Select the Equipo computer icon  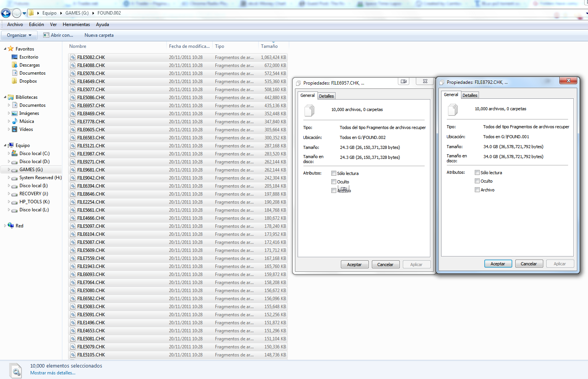11,145
